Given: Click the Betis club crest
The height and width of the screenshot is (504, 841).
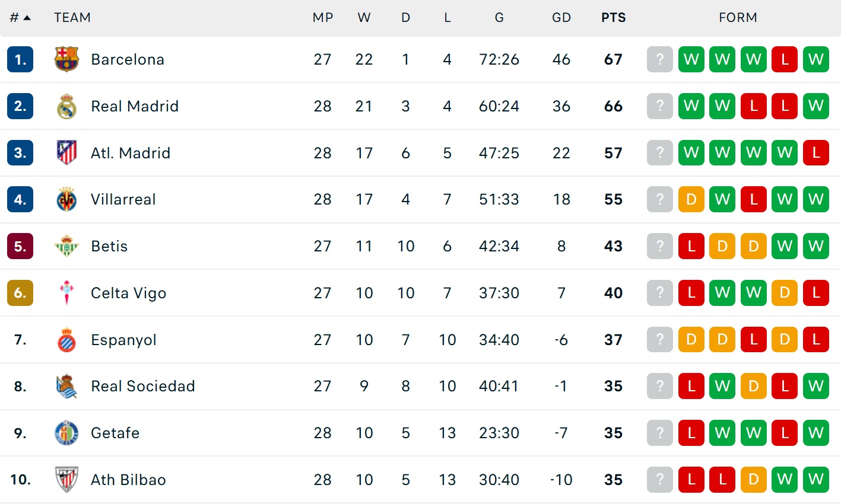Looking at the screenshot, I should [x=66, y=246].
